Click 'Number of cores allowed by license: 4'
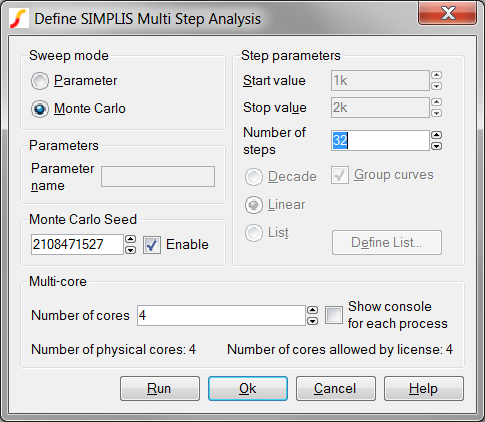Viewport: 485px width, 422px height. (340, 350)
